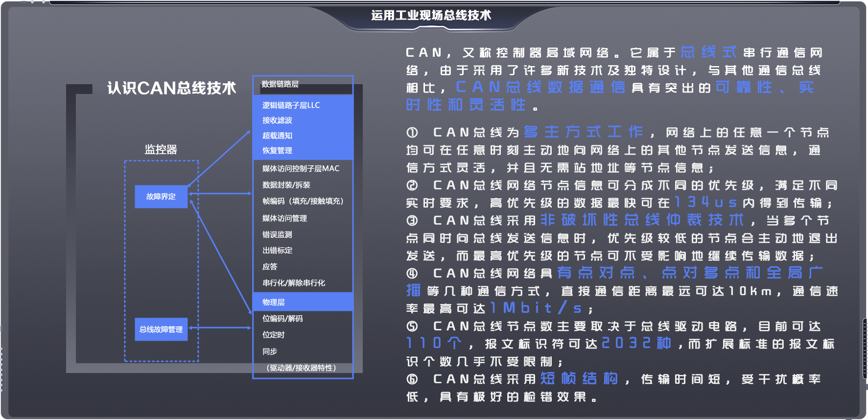This screenshot has width=868, height=420.
Task: Click 位编码/解码 under physical layer
Action: pos(282,318)
